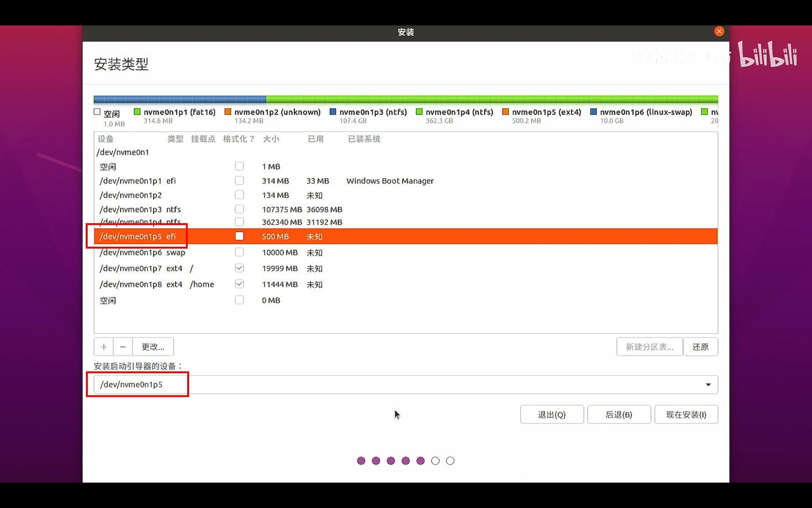Close the installer window
Viewport: 812px width, 508px height.
click(x=719, y=31)
